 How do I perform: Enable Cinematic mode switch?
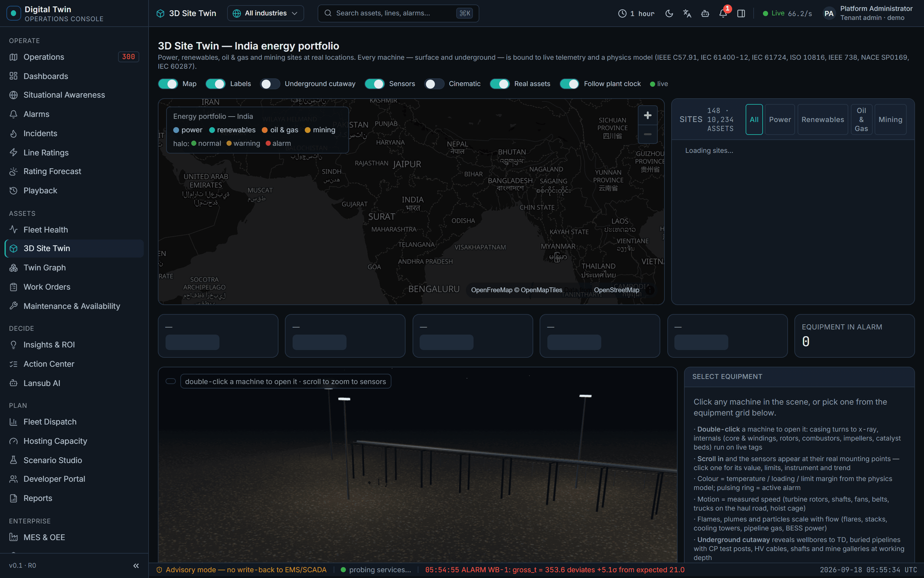pyautogui.click(x=434, y=84)
